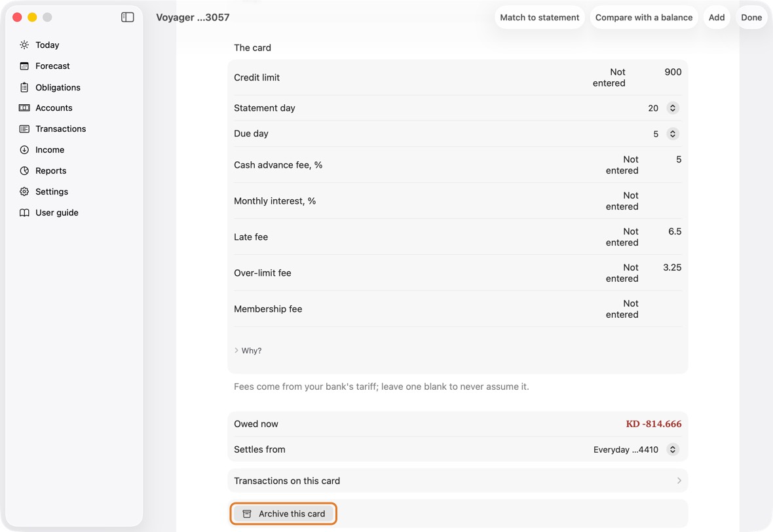773x532 pixels.
Task: Click the Monthly interest input field
Action: click(x=662, y=200)
